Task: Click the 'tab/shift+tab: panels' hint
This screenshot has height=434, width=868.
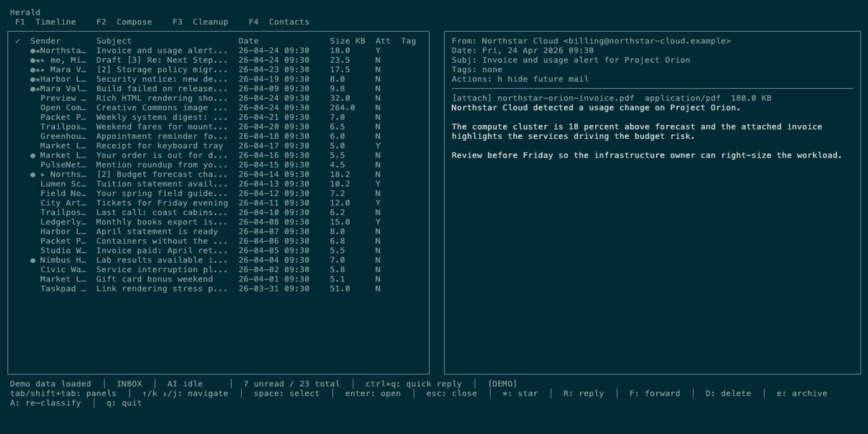Action: tap(63, 394)
